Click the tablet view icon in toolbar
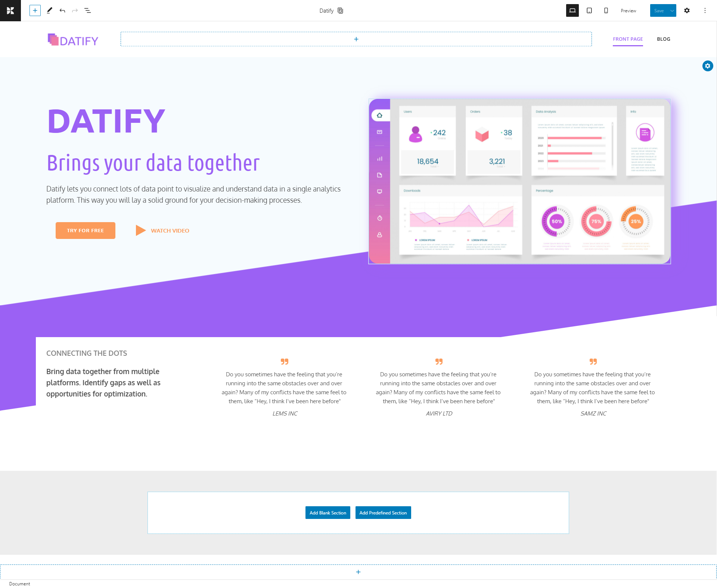The width and height of the screenshot is (717, 588). (x=589, y=11)
